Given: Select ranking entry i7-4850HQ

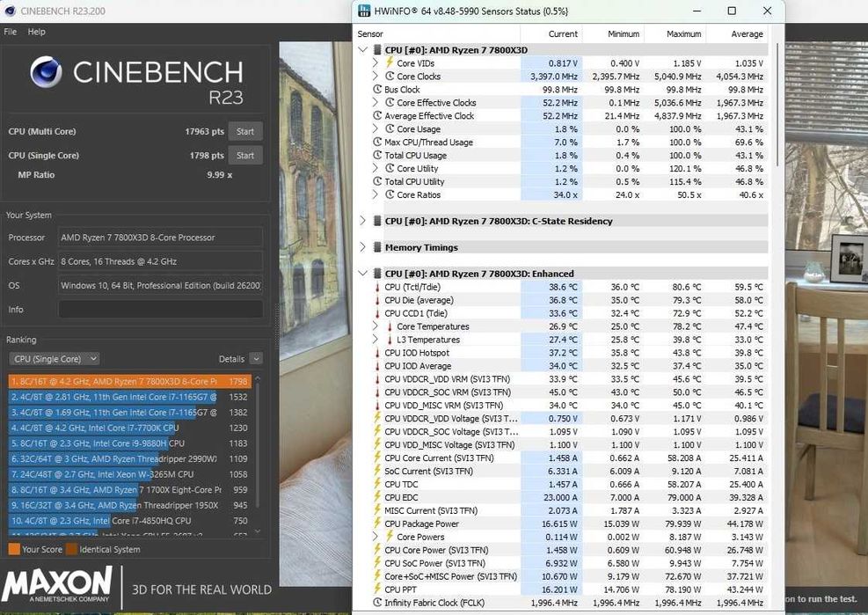Looking at the screenshot, I should coord(129,521).
